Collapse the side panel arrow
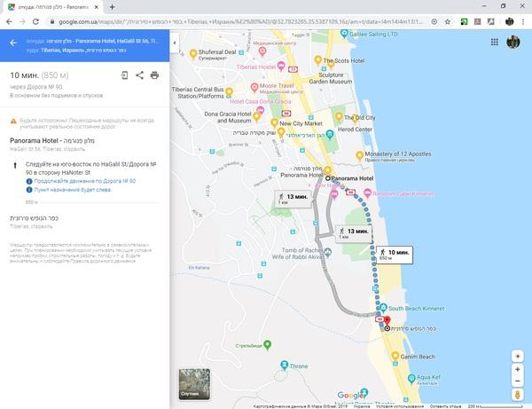 point(175,43)
